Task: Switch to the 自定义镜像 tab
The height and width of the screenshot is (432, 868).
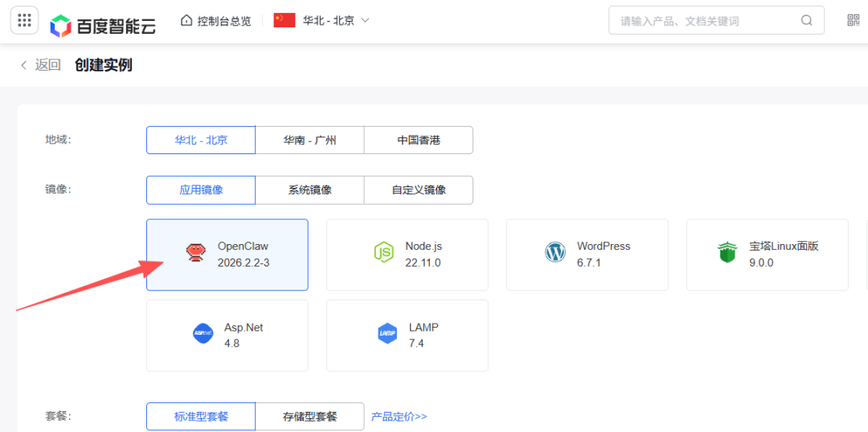Action: tap(419, 190)
